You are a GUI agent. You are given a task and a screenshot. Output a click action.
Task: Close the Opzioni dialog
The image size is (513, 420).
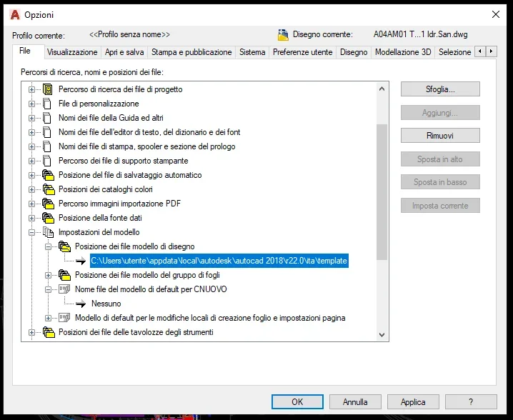(x=496, y=14)
